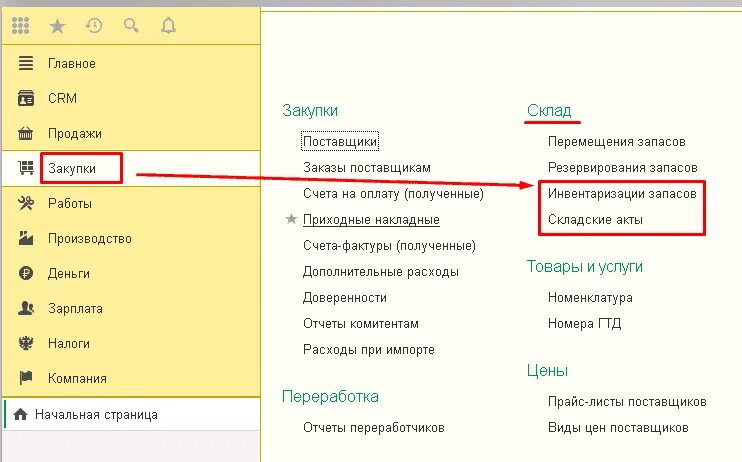The height and width of the screenshot is (462, 742).
Task: Open Номера ГТД link
Action: pyautogui.click(x=584, y=324)
